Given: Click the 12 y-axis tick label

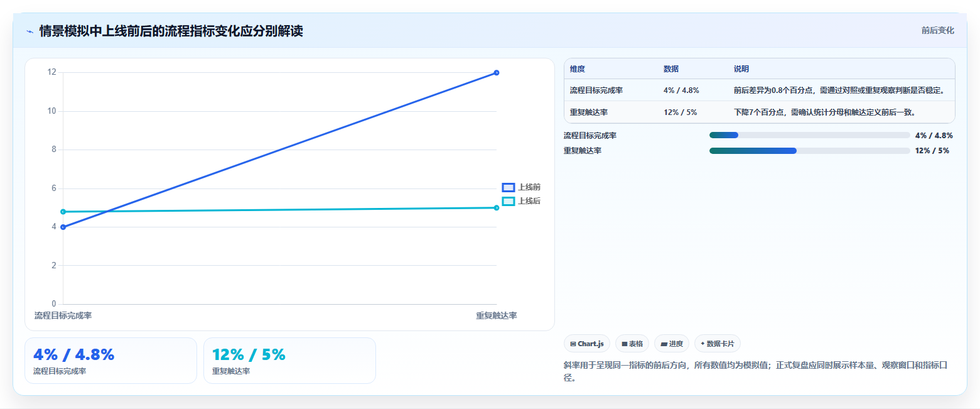Looking at the screenshot, I should [x=51, y=72].
